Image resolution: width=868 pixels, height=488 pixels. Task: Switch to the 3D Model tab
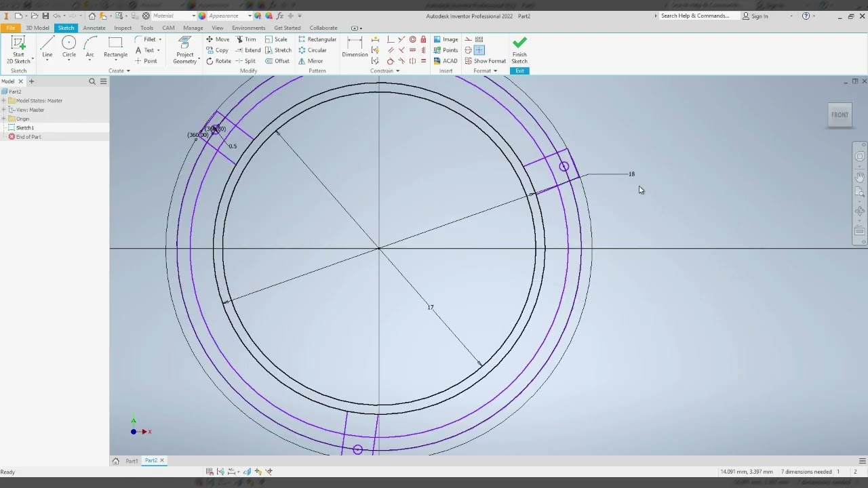37,28
